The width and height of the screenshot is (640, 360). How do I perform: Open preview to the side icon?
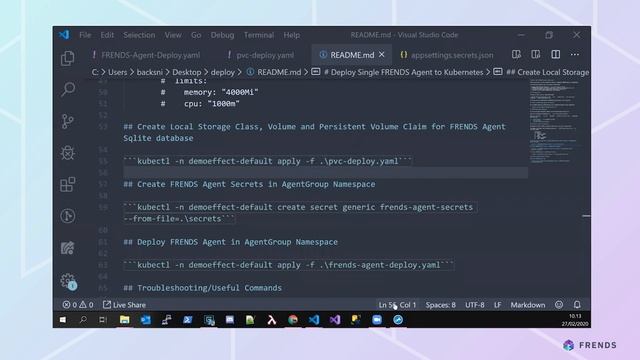[x=516, y=54]
